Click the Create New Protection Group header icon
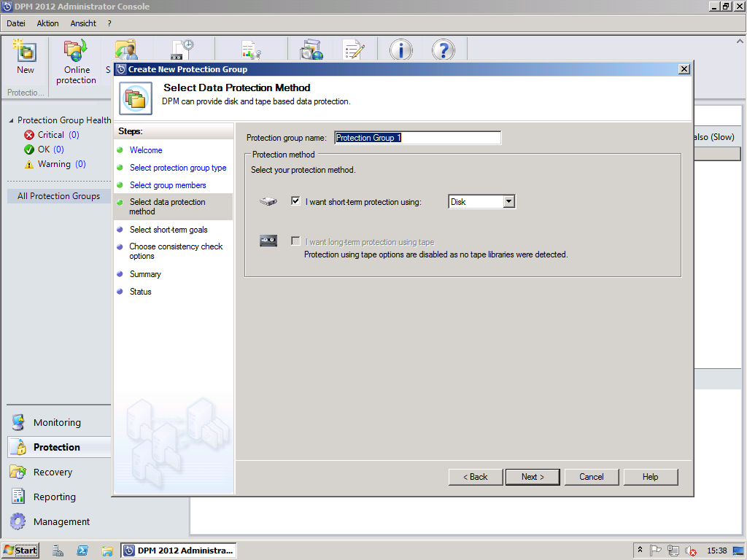The image size is (747, 560). 136,98
